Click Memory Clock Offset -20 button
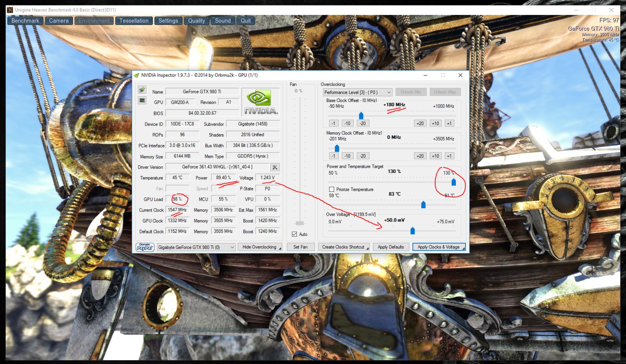The height and width of the screenshot is (364, 626). tap(363, 156)
